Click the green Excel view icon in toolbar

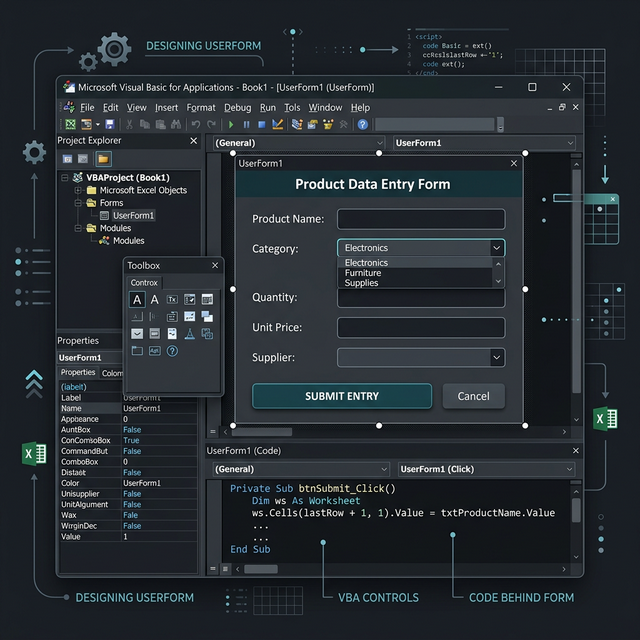[x=71, y=124]
